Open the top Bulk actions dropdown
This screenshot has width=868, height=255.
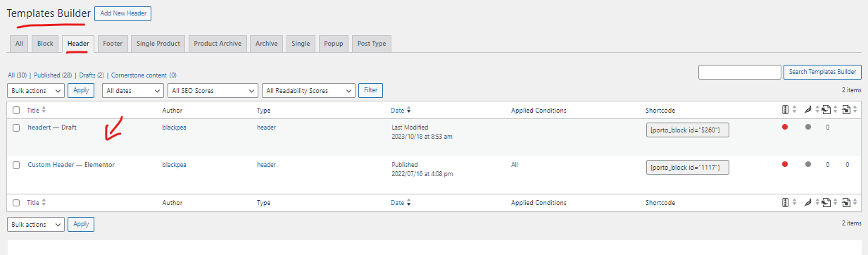pos(36,90)
